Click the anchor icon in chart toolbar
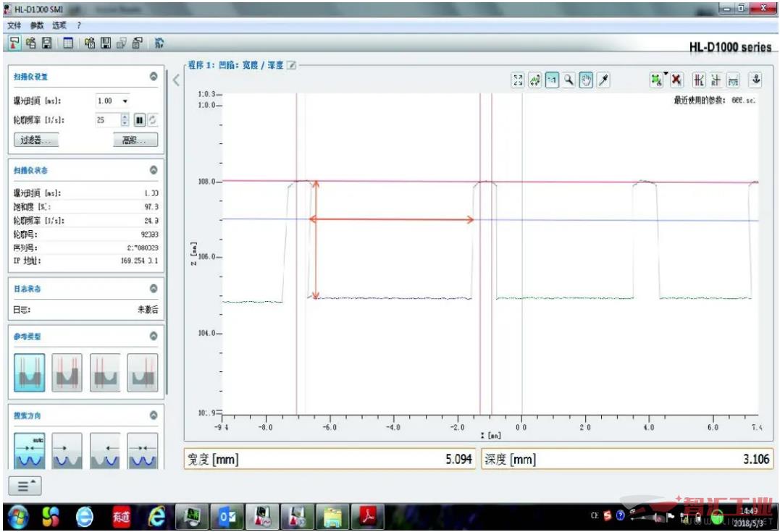 (755, 80)
